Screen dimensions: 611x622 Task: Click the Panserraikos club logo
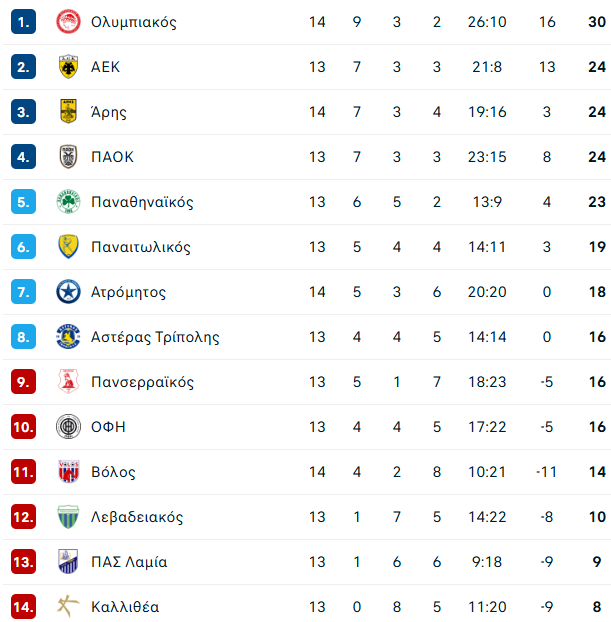pos(68,381)
